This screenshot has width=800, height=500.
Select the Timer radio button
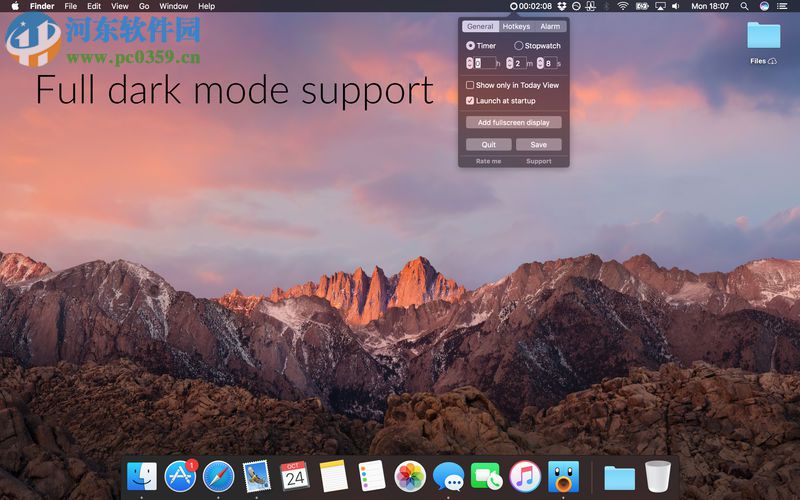point(471,46)
